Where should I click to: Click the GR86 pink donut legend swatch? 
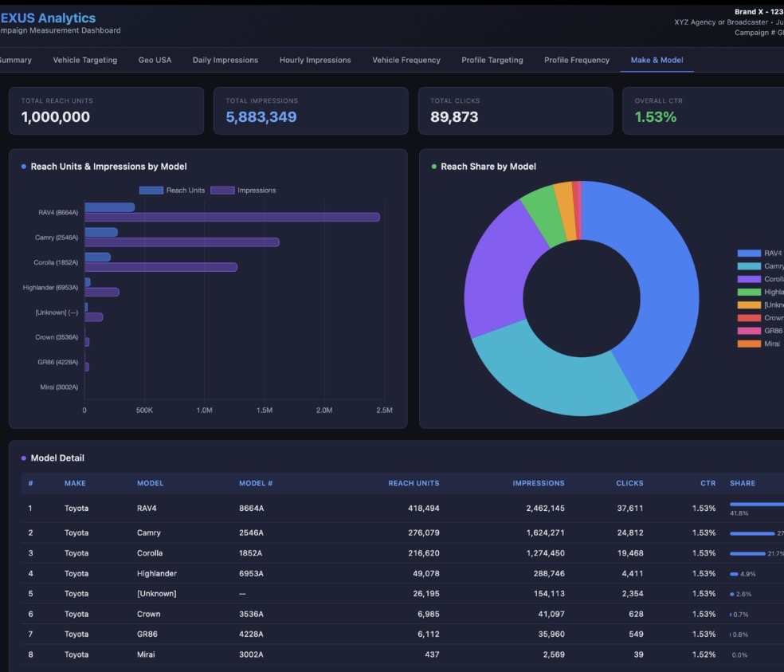[749, 331]
